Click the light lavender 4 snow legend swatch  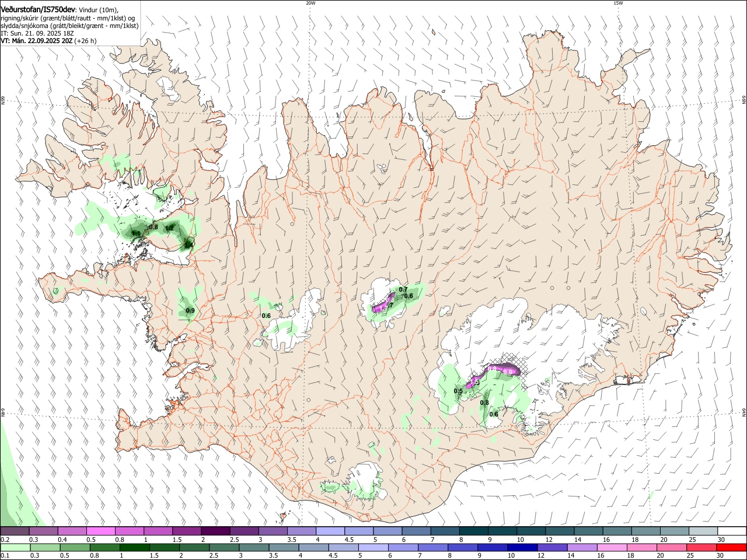(x=330, y=531)
